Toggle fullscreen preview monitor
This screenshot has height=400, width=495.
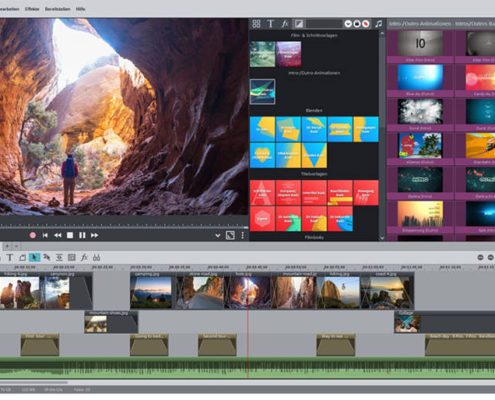(230, 235)
